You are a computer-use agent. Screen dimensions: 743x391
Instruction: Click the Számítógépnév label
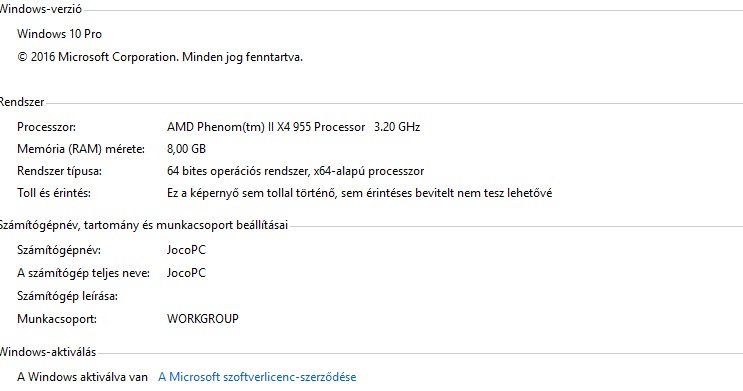pos(59,250)
